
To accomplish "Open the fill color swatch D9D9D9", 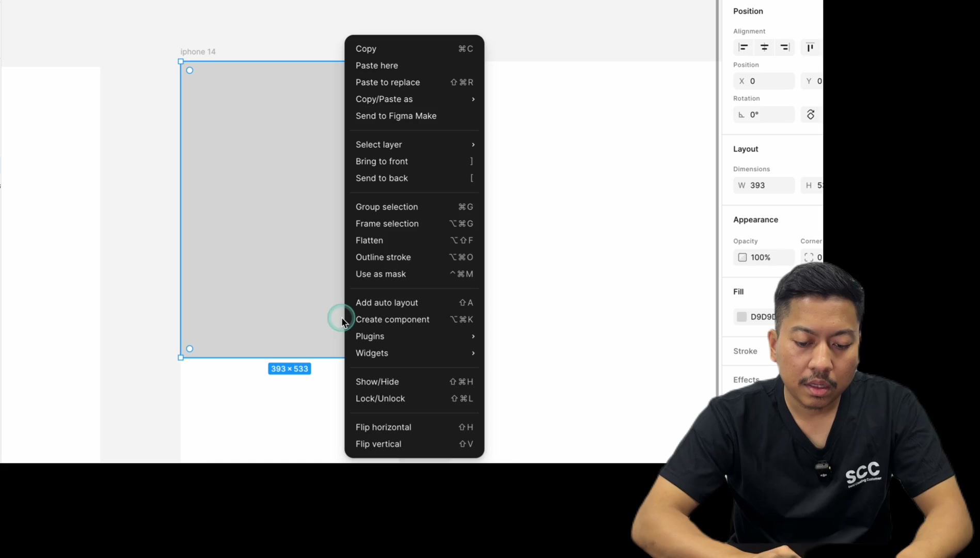I will tap(741, 317).
